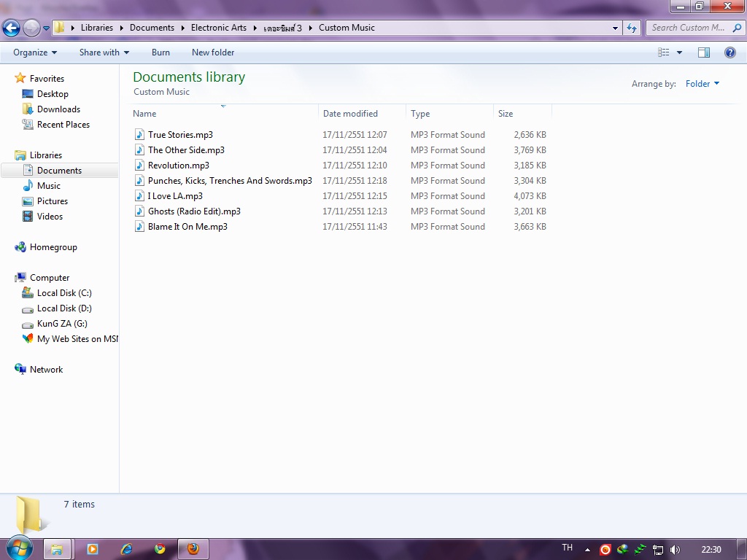Open the view options dropdown arrow
This screenshot has width=747, height=560.
(679, 52)
